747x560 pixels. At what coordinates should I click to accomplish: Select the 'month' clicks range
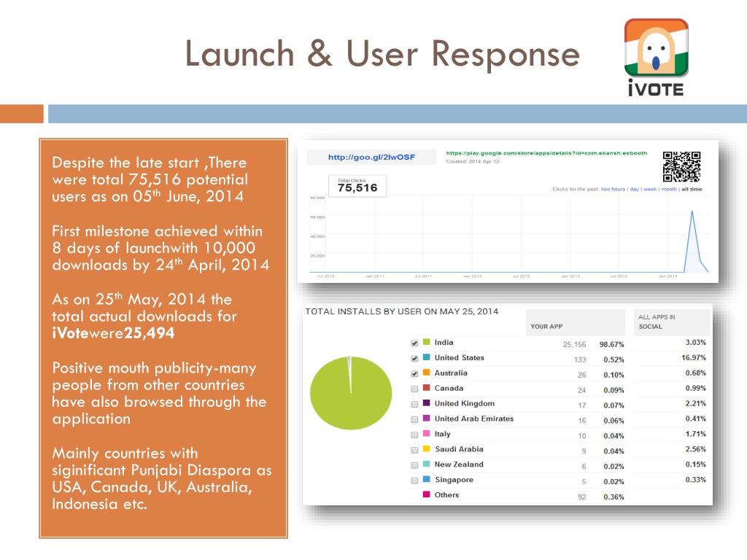coord(669,189)
